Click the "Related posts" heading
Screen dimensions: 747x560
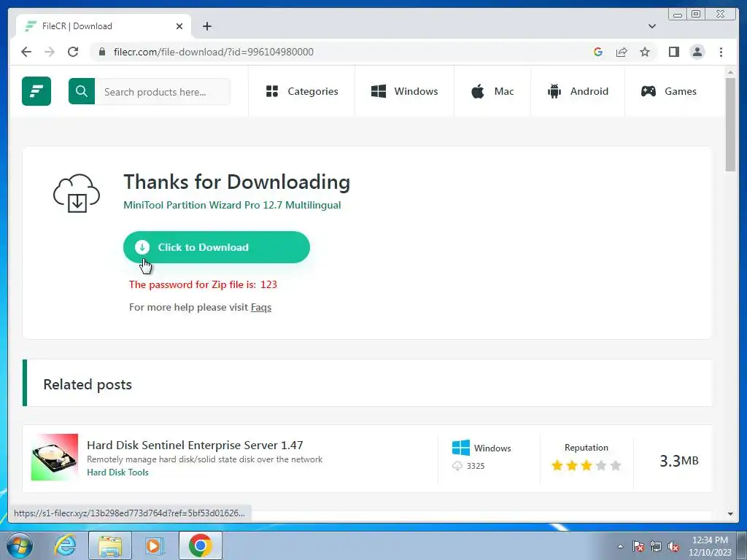click(x=88, y=384)
